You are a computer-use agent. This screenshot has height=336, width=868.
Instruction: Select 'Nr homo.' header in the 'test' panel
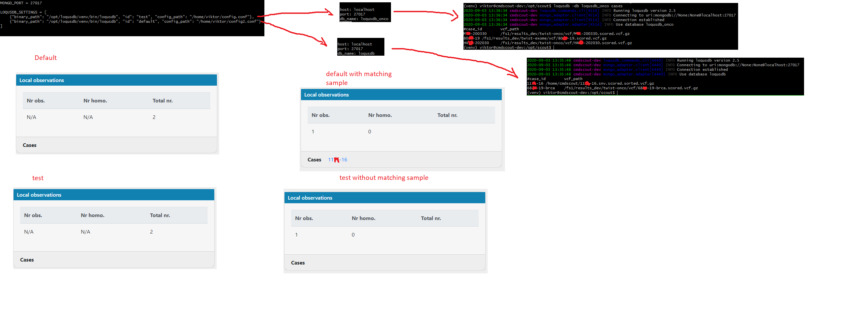(x=93, y=215)
